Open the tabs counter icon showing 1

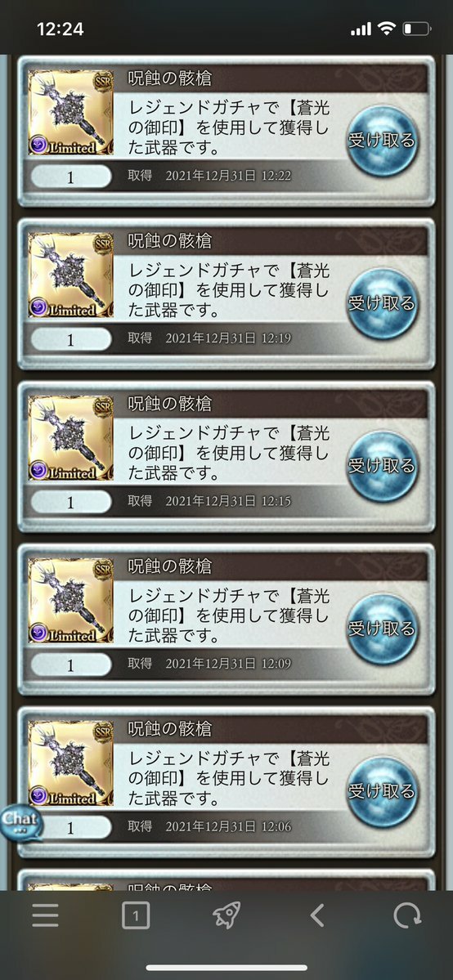[136, 916]
